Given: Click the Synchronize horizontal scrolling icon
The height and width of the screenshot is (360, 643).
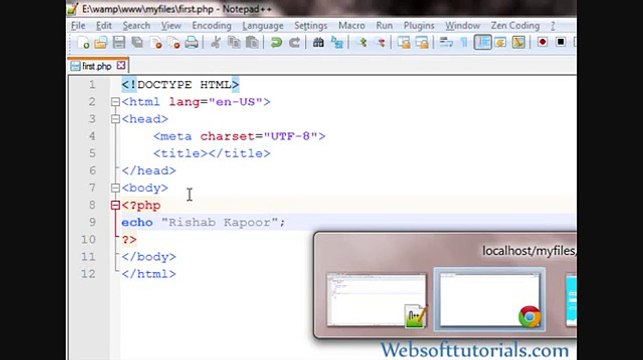Looking at the screenshot, I should [x=422, y=42].
